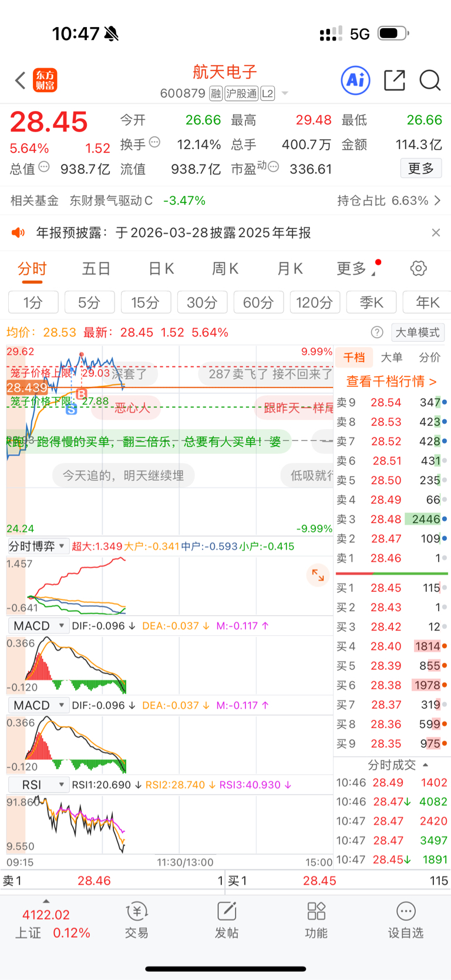Choose the 5分 period button
451x980 pixels.
point(90,302)
